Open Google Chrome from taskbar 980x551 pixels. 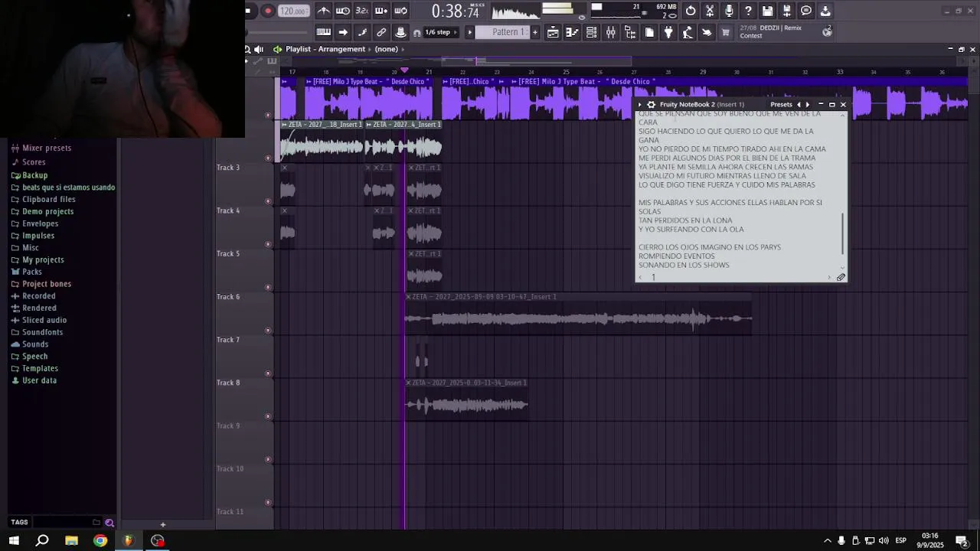[x=100, y=540]
